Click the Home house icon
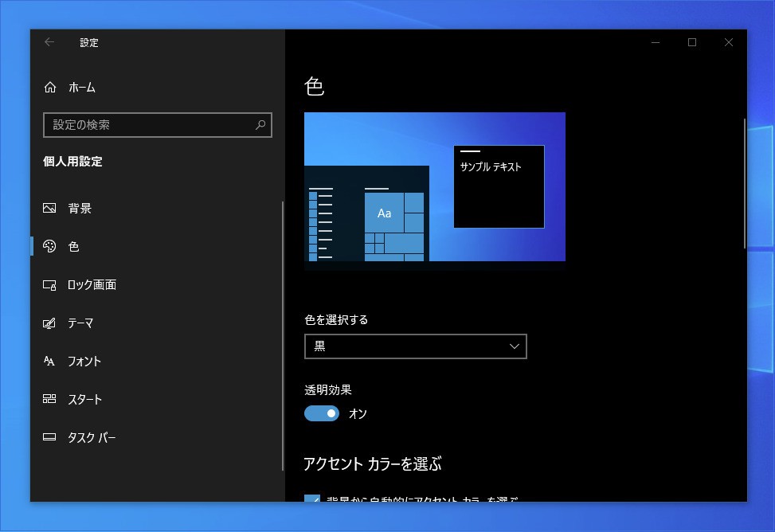The height and width of the screenshot is (532, 775). [x=50, y=88]
